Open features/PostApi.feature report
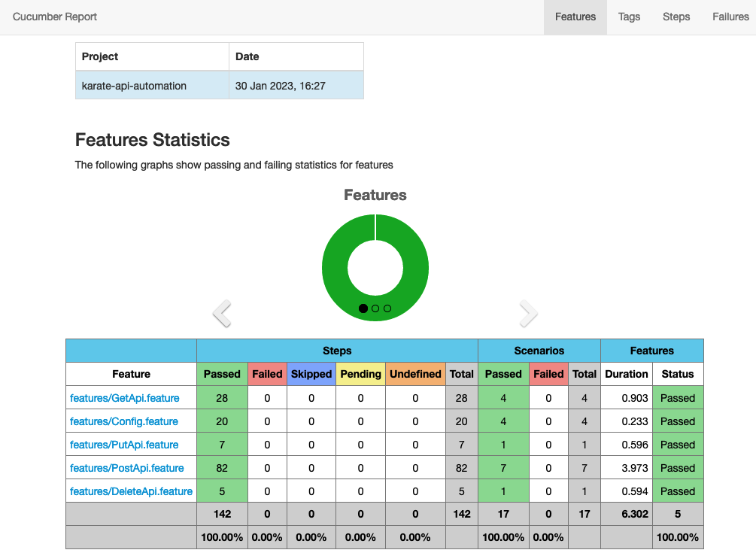Image resolution: width=756 pixels, height=556 pixels. 126,468
